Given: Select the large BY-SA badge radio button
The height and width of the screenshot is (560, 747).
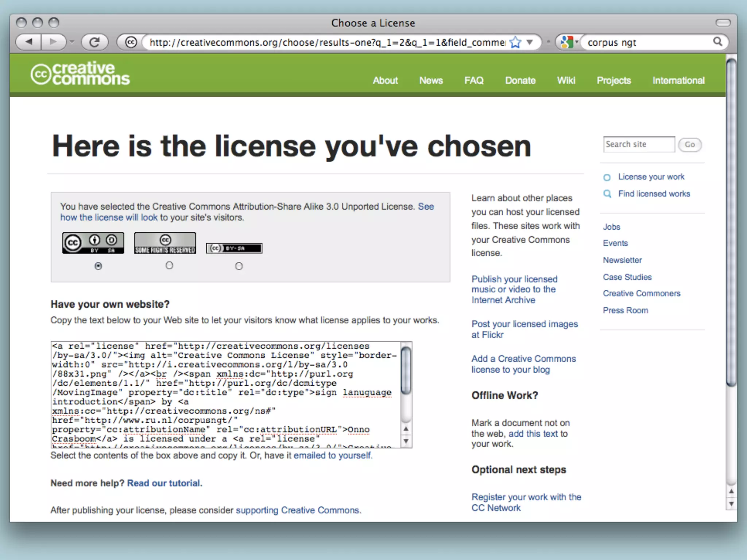Looking at the screenshot, I should pyautogui.click(x=98, y=266).
